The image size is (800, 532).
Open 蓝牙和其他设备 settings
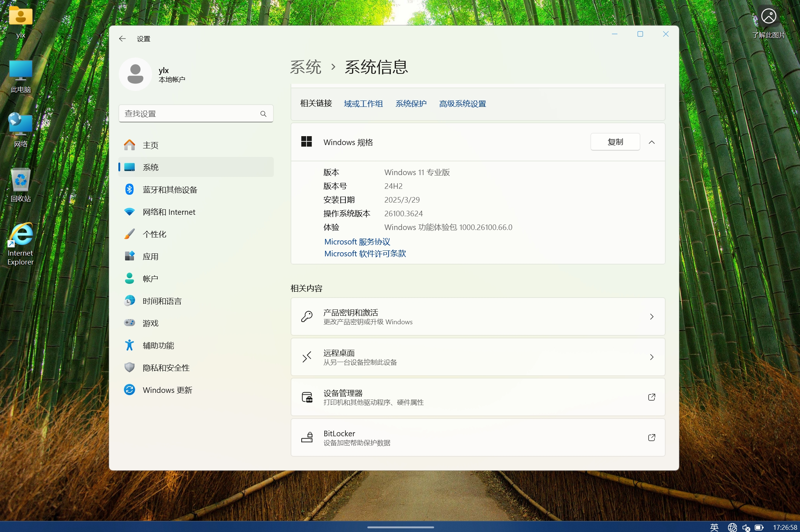pyautogui.click(x=196, y=190)
